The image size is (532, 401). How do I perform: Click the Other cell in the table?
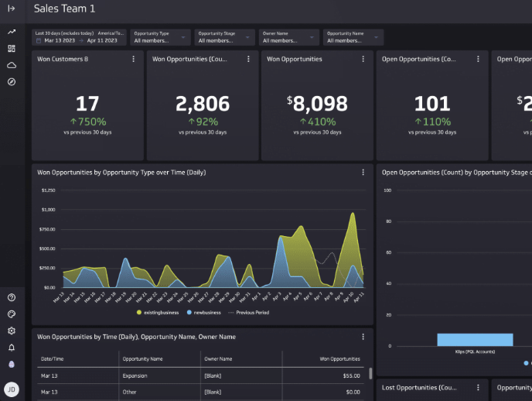click(x=129, y=392)
